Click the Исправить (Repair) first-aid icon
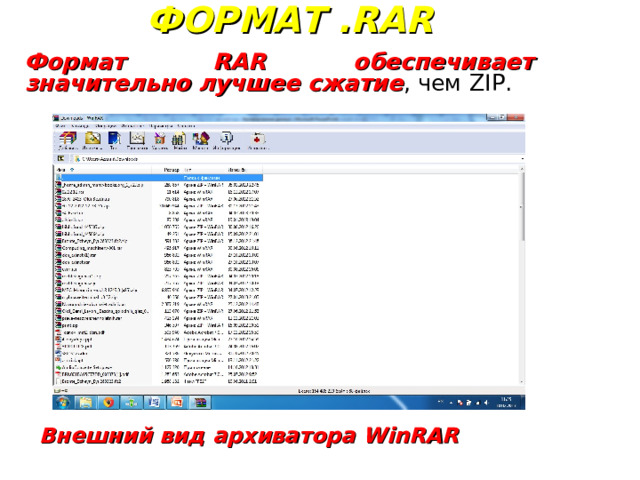The image size is (640, 480). tap(258, 141)
